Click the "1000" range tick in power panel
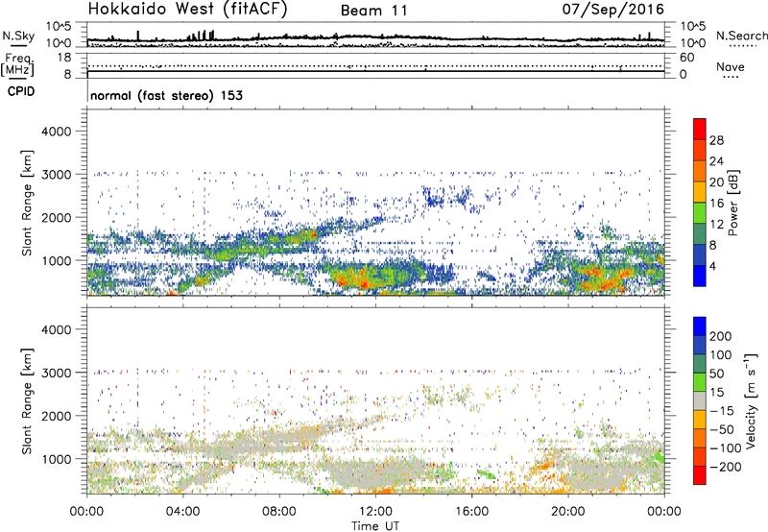 [56, 260]
